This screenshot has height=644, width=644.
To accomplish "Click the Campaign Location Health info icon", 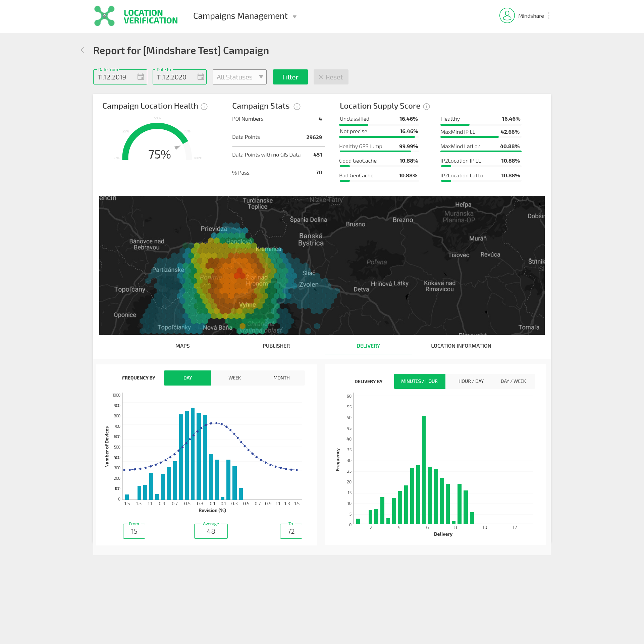I will point(204,107).
